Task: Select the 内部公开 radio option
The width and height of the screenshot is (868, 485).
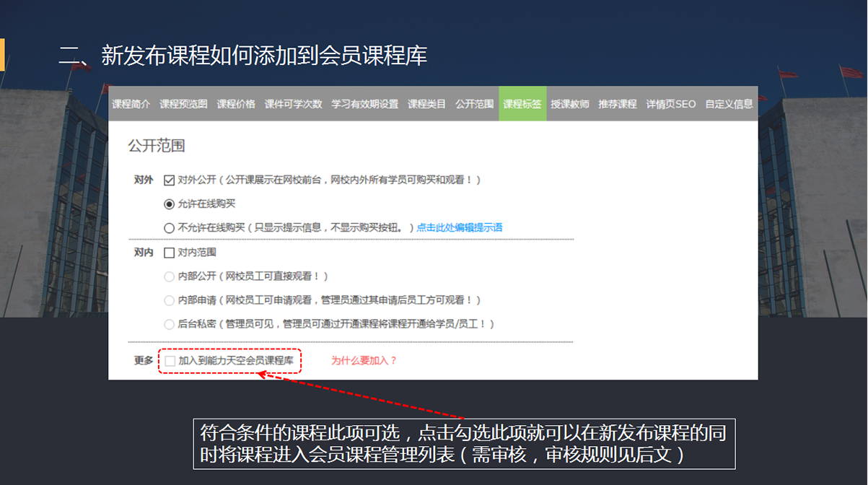Action: point(170,276)
